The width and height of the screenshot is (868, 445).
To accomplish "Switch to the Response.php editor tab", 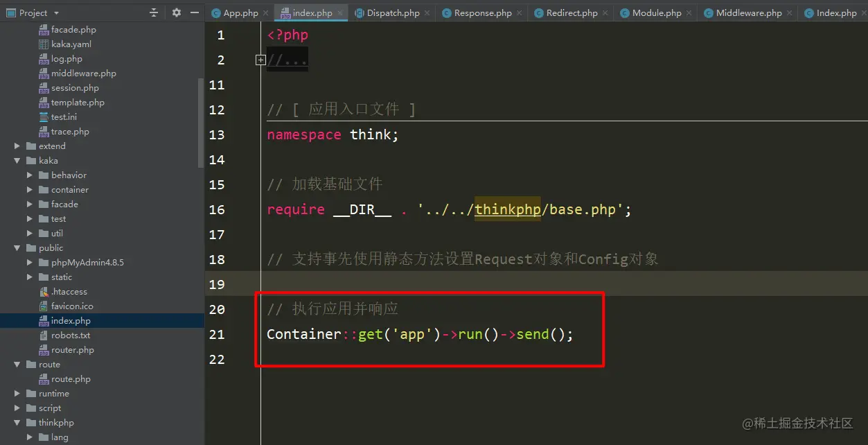I will (x=483, y=12).
